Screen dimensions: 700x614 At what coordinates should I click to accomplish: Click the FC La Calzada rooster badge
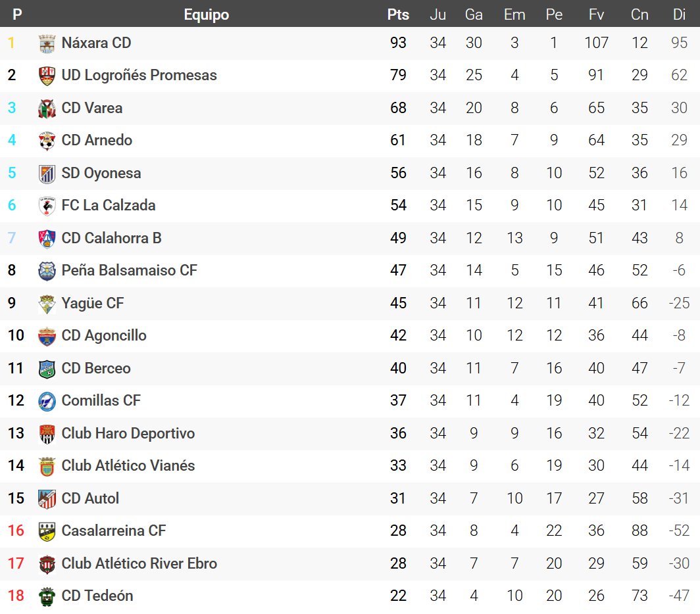[47, 206]
